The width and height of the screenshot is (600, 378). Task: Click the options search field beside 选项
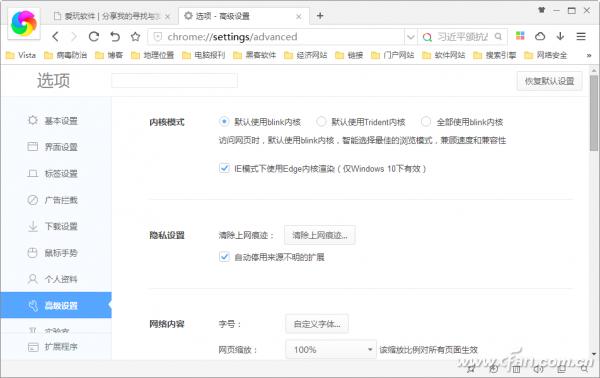(174, 80)
